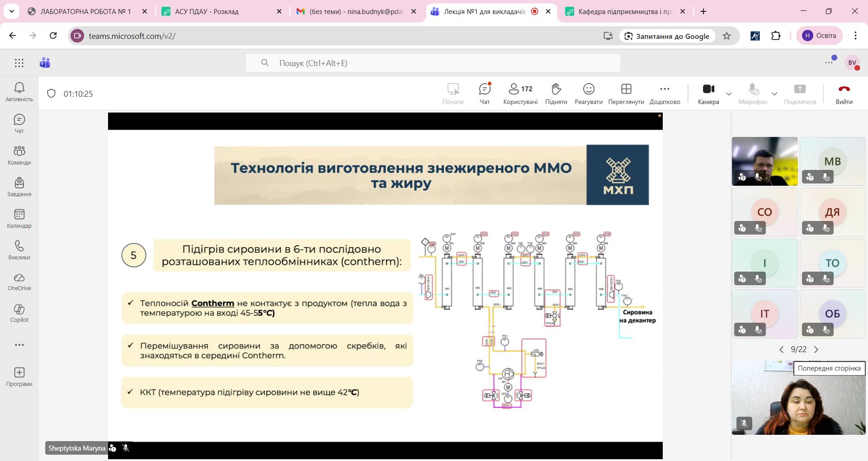868x461 pixels.
Task: Open the Чат panel in meeting toolbar
Action: 485,94
